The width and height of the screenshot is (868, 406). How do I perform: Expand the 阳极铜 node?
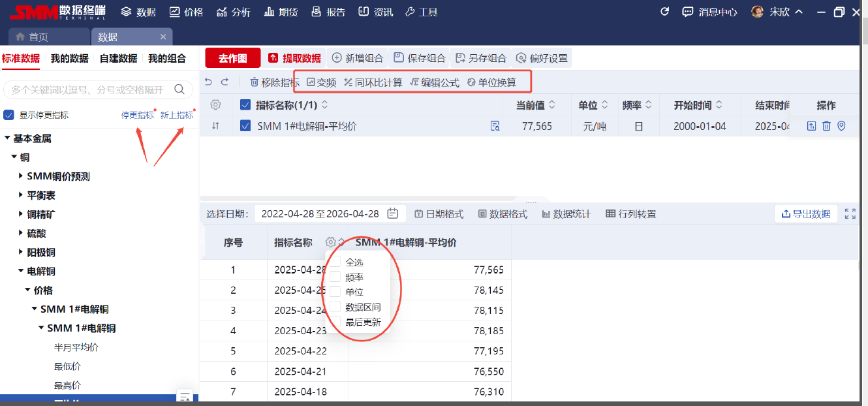pyautogui.click(x=21, y=252)
